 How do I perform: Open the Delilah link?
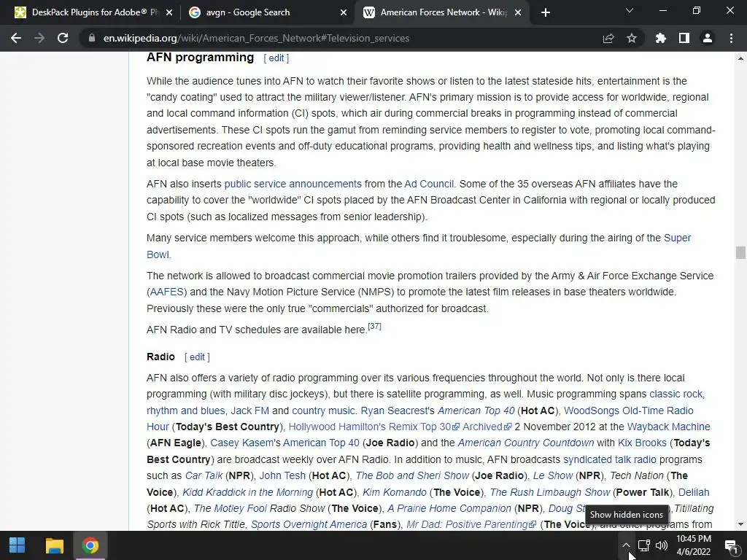[694, 492]
